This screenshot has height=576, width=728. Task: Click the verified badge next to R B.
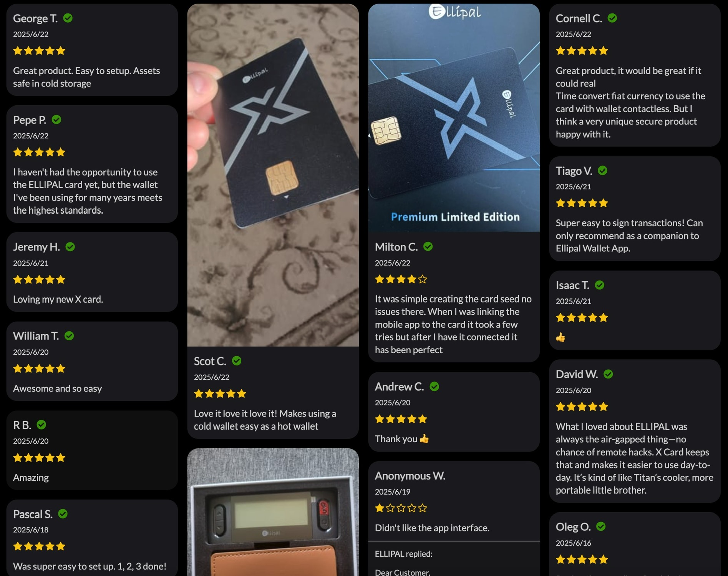point(41,425)
